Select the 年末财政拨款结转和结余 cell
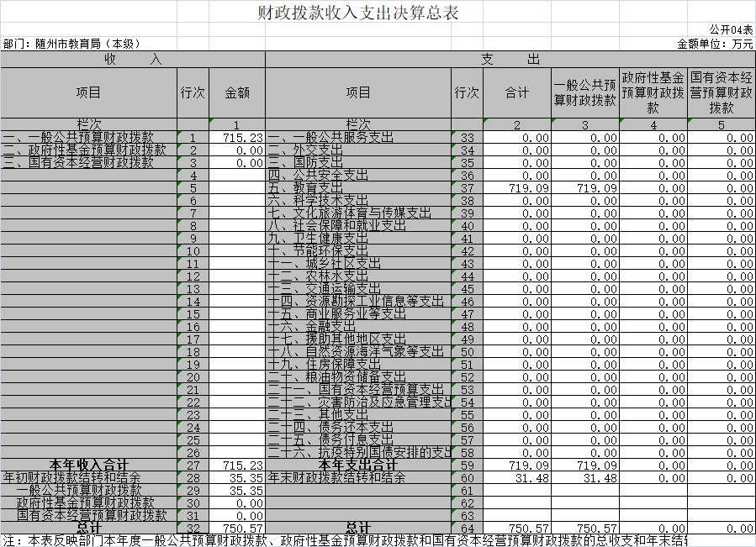 coord(336,477)
